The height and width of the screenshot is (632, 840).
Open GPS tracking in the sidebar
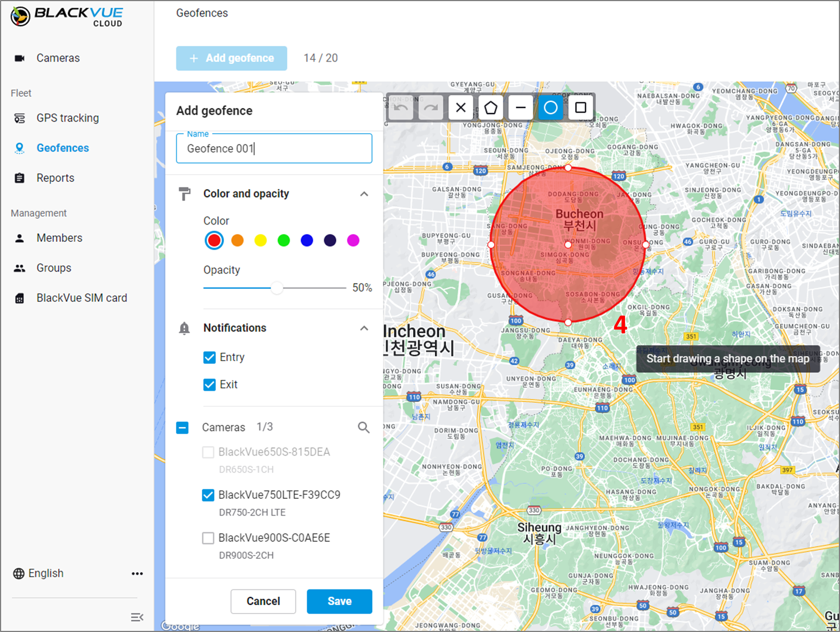click(x=68, y=118)
